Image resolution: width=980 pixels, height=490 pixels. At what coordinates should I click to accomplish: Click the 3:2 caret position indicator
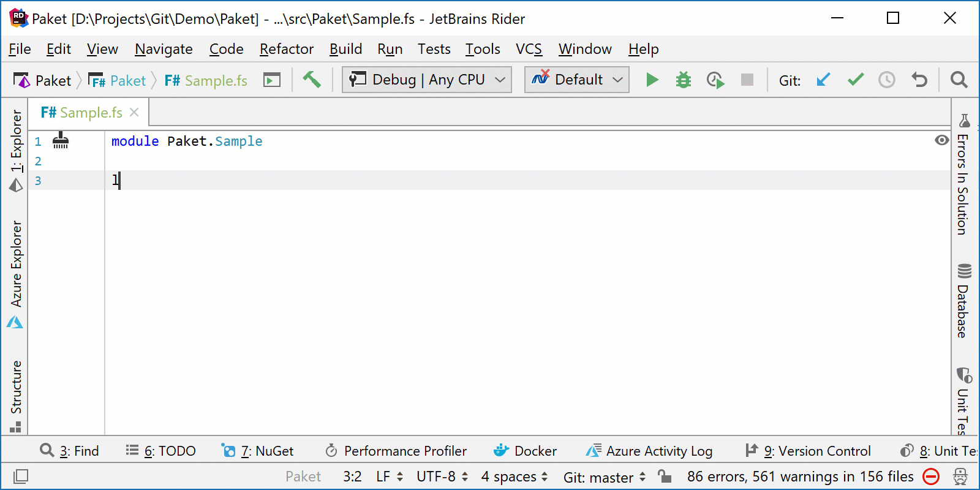352,477
